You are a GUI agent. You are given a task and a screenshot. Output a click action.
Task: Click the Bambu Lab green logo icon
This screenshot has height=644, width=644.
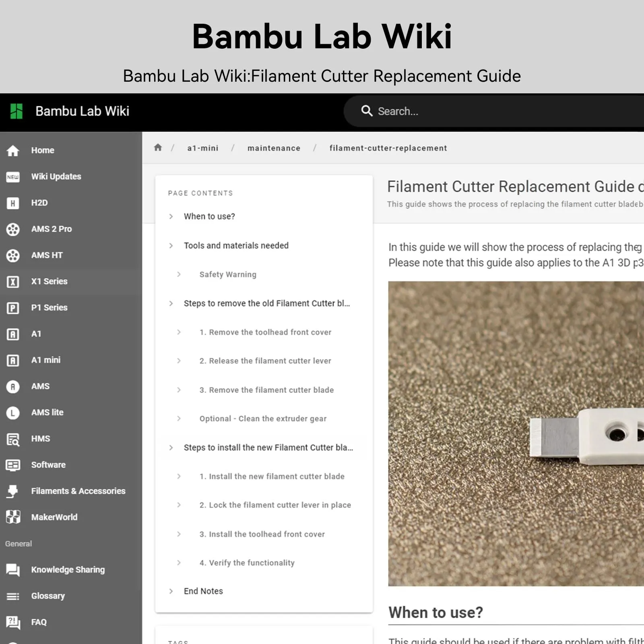[17, 111]
